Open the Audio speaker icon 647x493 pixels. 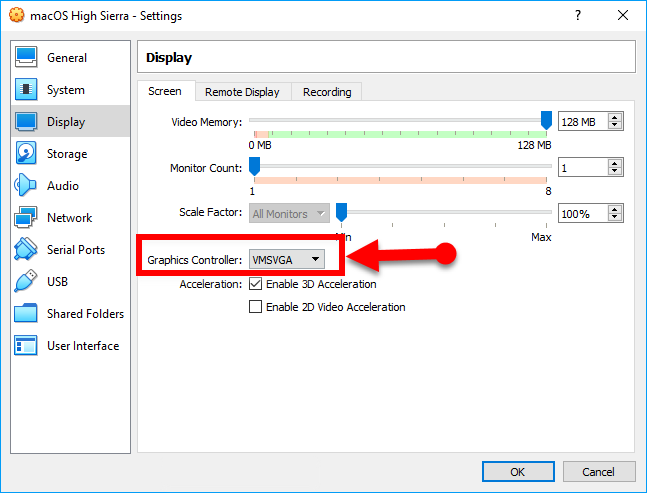tap(27, 186)
